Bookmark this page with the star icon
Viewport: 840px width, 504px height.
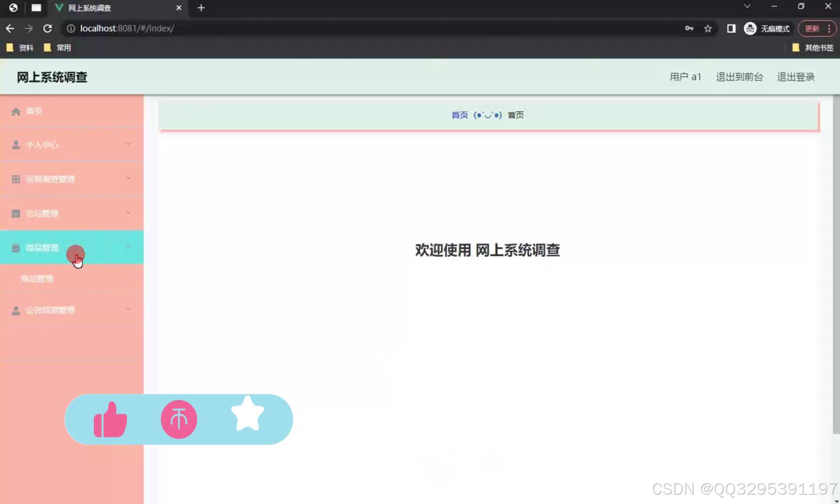[x=708, y=28]
